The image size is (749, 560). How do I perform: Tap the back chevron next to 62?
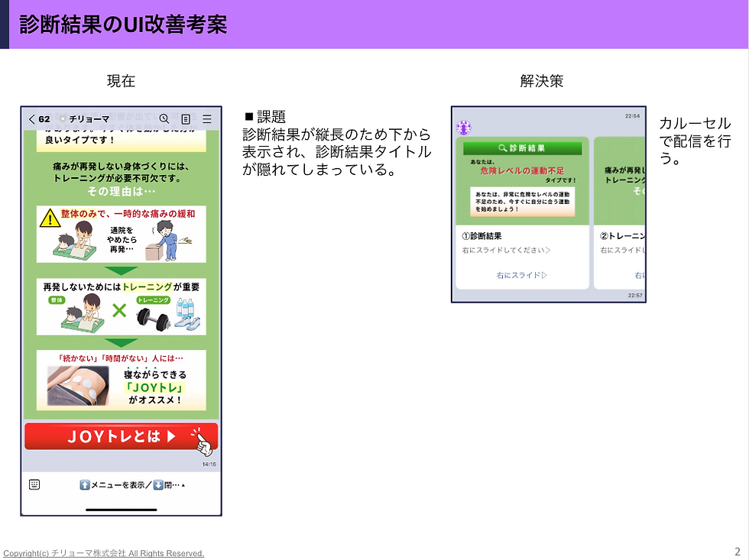point(31,118)
